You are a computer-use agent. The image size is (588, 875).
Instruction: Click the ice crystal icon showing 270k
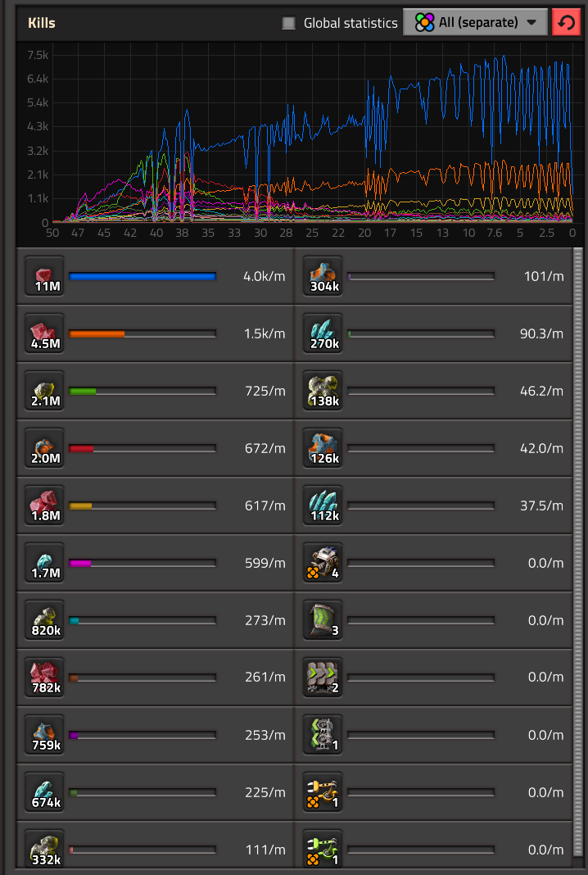point(323,333)
